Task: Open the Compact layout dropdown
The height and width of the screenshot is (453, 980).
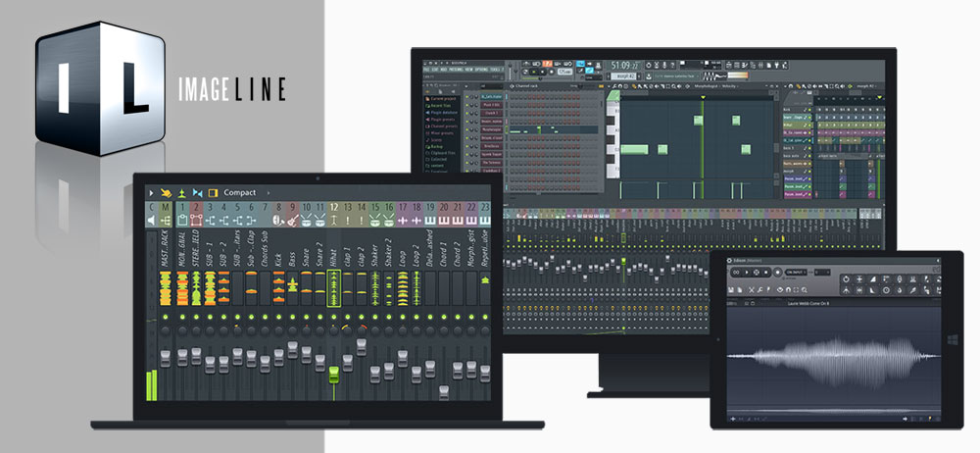Action: 240,193
